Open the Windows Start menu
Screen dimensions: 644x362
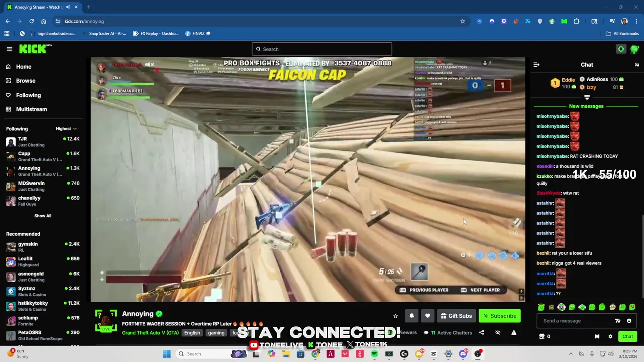pyautogui.click(x=167, y=354)
